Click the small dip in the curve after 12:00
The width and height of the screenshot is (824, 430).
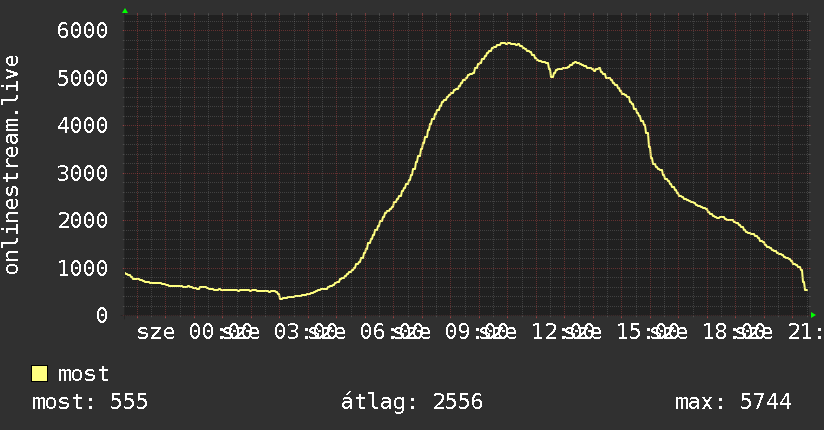[x=552, y=76]
